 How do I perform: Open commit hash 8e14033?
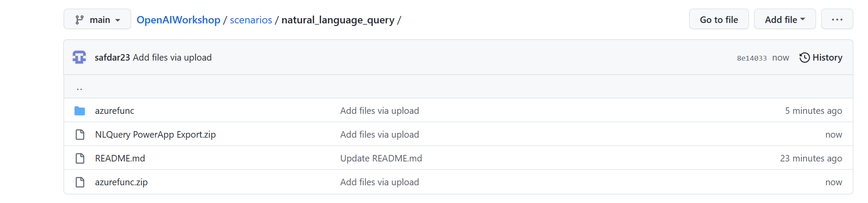(x=752, y=58)
